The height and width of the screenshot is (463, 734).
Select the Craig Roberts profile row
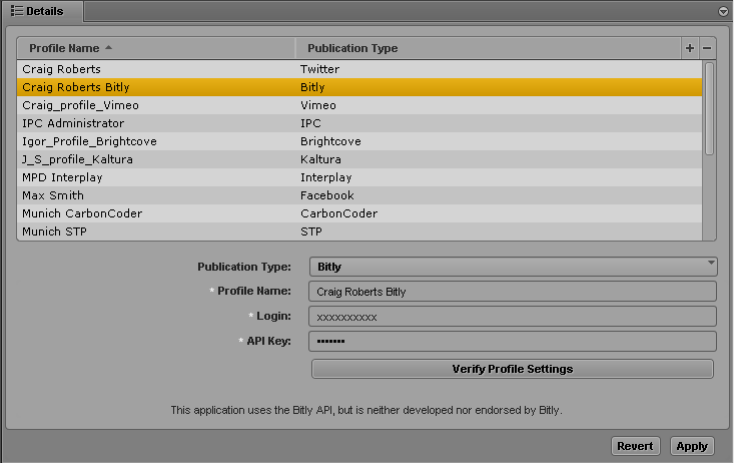pos(360,69)
